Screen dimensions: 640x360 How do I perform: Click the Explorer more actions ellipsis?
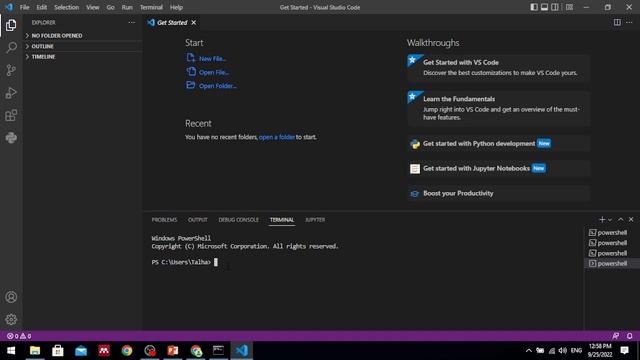click(x=131, y=22)
